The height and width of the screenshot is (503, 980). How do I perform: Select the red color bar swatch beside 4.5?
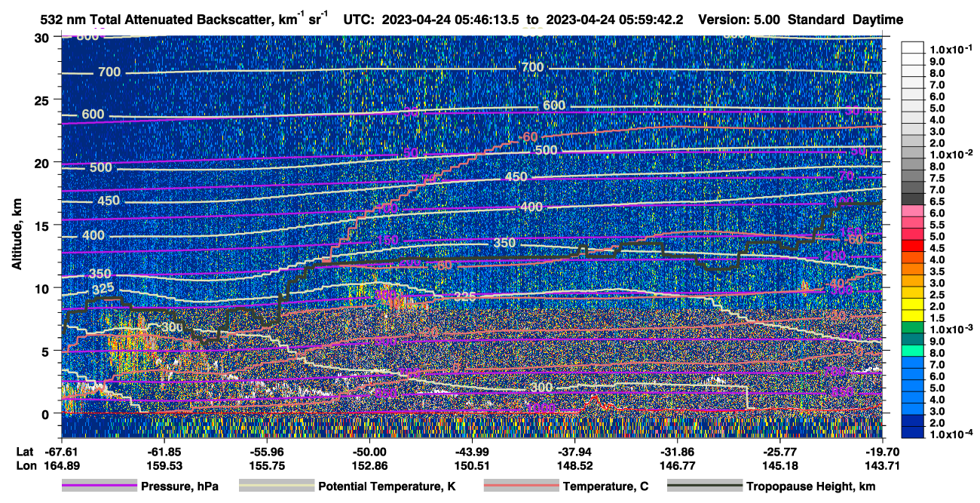click(x=913, y=247)
